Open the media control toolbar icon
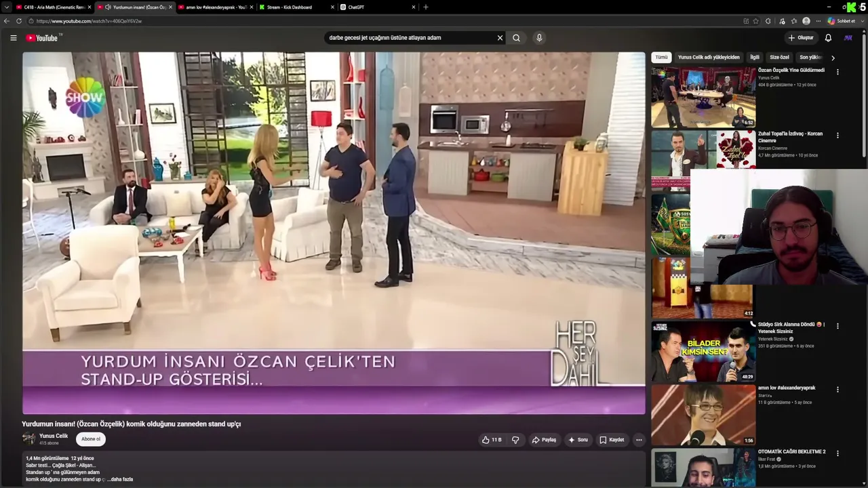Screen dimensions: 868x488 coord(782,21)
